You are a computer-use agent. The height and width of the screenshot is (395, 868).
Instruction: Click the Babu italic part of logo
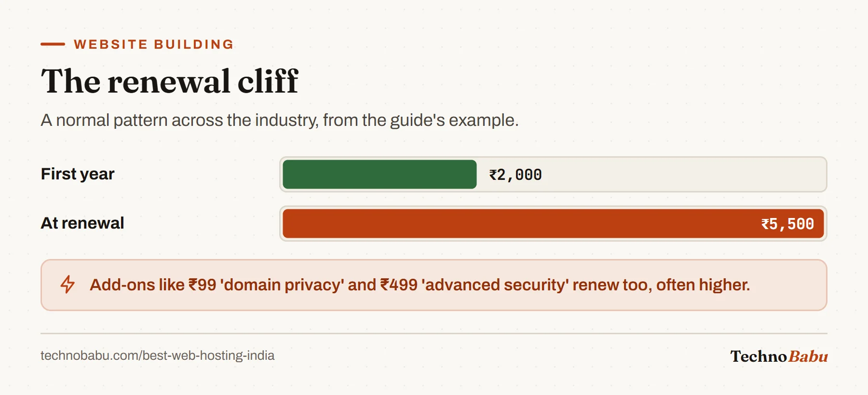tap(808, 356)
